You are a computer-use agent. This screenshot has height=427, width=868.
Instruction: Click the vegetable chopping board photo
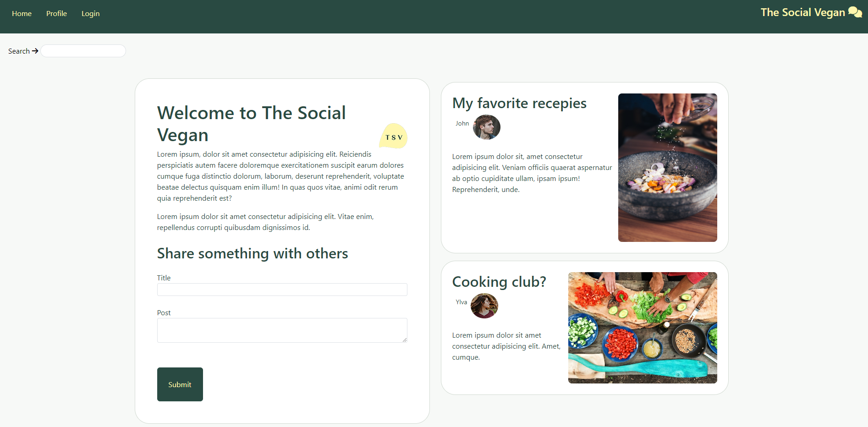tap(642, 327)
